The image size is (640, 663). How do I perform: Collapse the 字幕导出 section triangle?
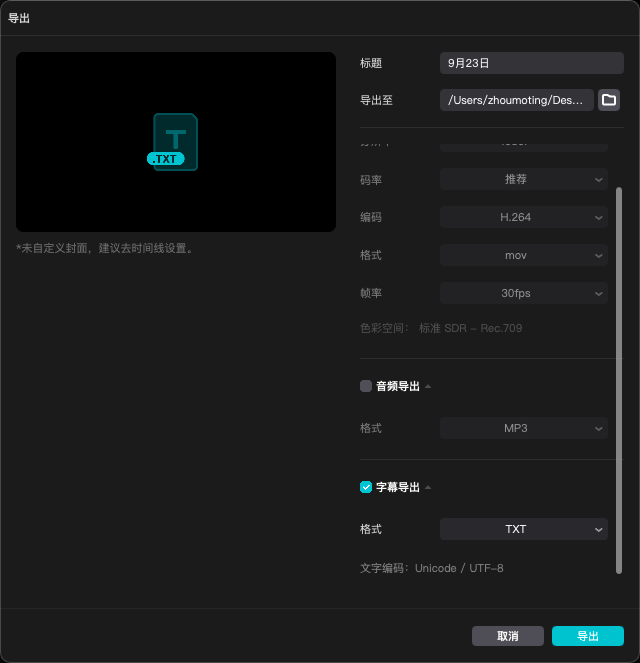click(x=429, y=487)
